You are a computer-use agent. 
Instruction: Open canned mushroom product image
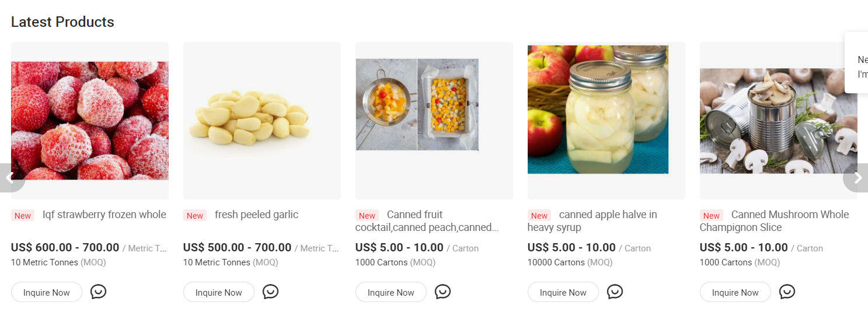pyautogui.click(x=779, y=121)
